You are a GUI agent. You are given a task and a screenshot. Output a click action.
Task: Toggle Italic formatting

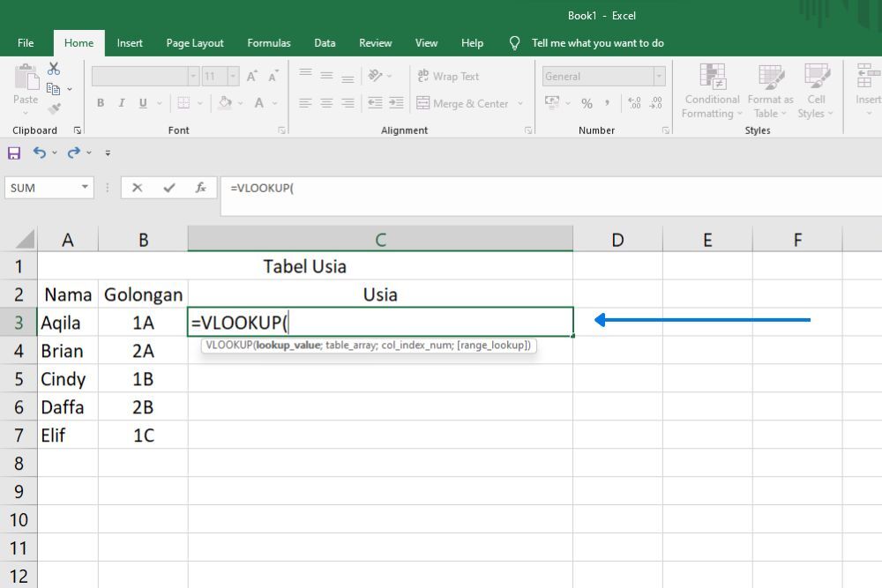[122, 103]
